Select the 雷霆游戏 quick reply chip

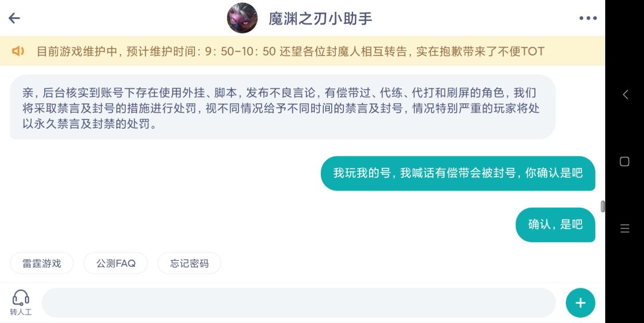click(42, 263)
